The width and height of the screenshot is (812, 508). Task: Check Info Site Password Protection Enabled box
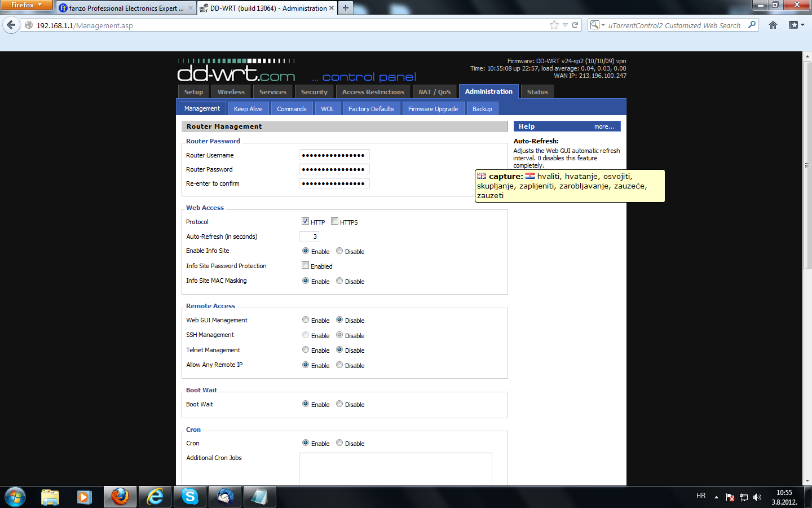(305, 265)
